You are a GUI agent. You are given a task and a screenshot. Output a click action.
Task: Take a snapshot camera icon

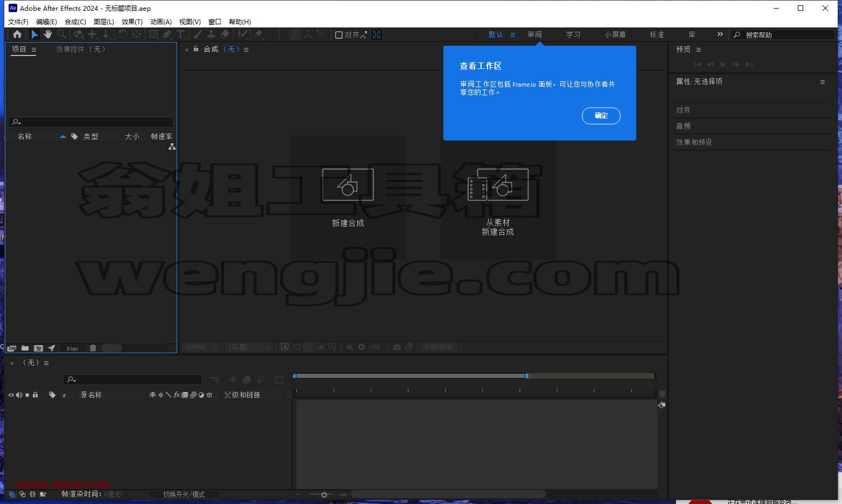coord(397,347)
